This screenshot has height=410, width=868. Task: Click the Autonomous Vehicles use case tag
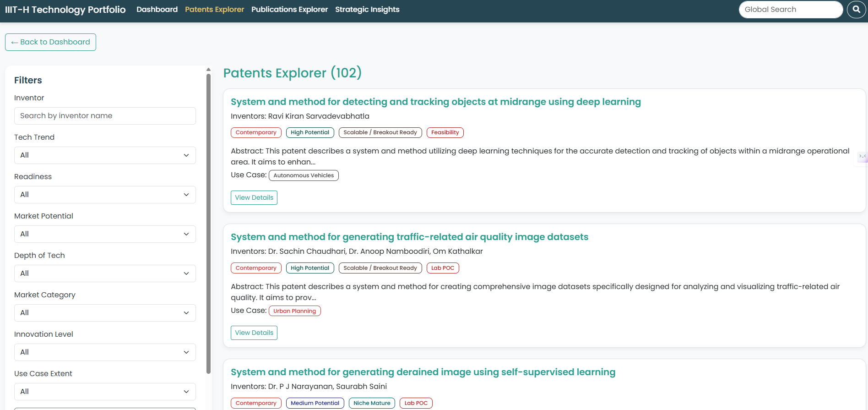pos(304,175)
